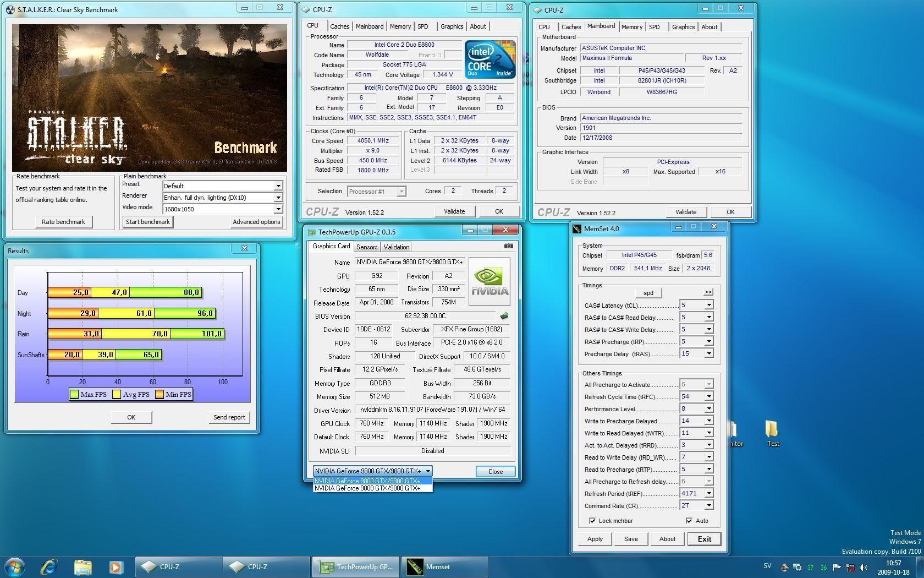This screenshot has width=924, height=578.
Task: Click the Apply button in MemSet
Action: click(x=595, y=539)
